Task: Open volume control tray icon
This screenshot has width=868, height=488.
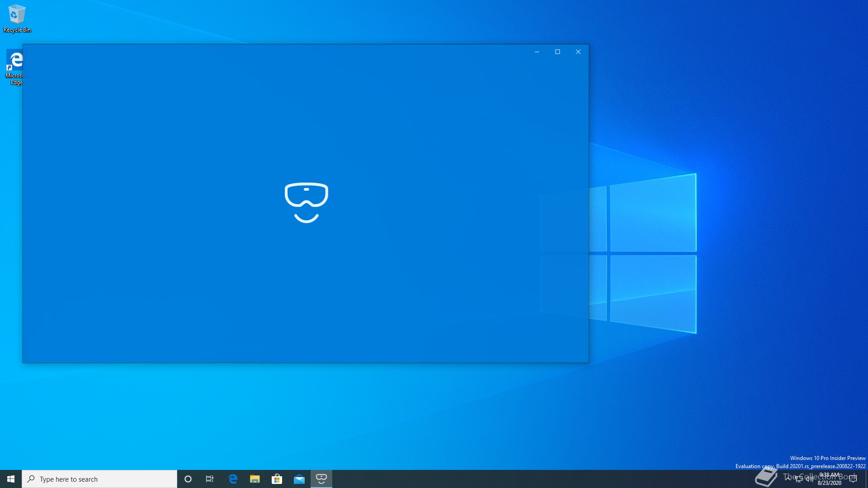Action: pyautogui.click(x=810, y=479)
